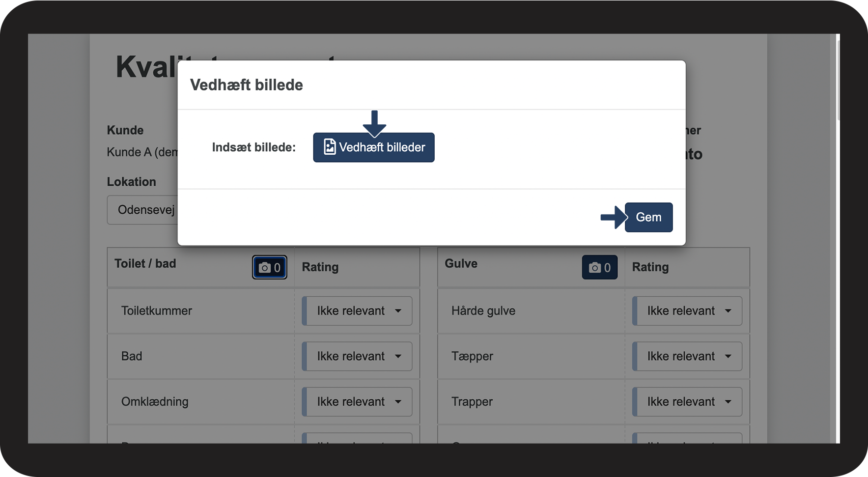
Task: Click the Toilet / bad section header
Action: tap(145, 264)
